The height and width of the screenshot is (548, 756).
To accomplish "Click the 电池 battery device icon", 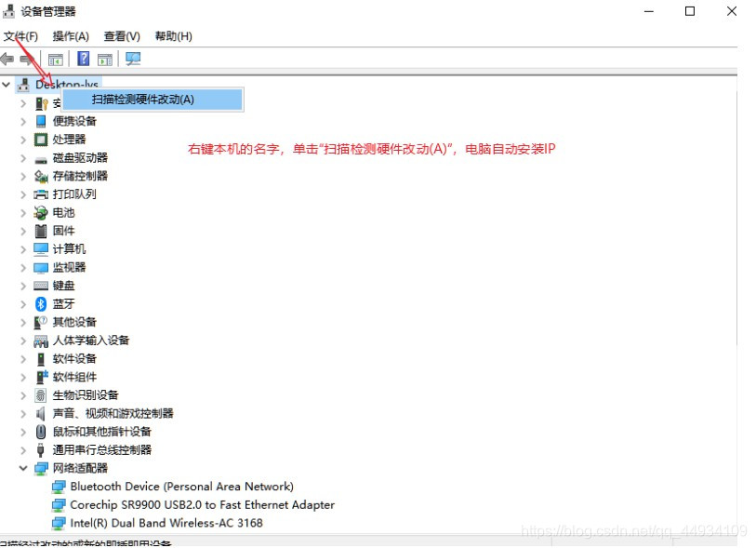I will coord(41,212).
